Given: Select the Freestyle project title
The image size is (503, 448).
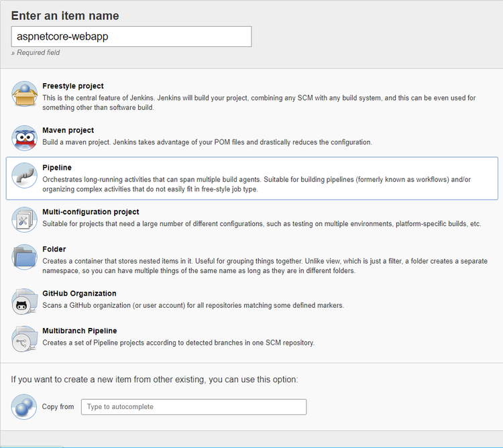Looking at the screenshot, I should pyautogui.click(x=73, y=86).
